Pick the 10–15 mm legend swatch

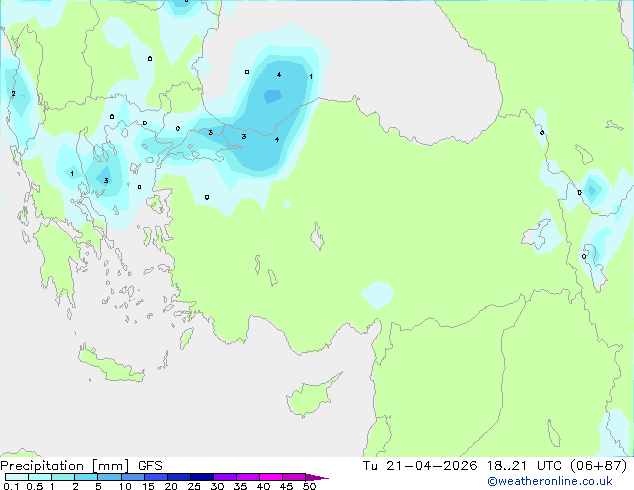(x=132, y=477)
